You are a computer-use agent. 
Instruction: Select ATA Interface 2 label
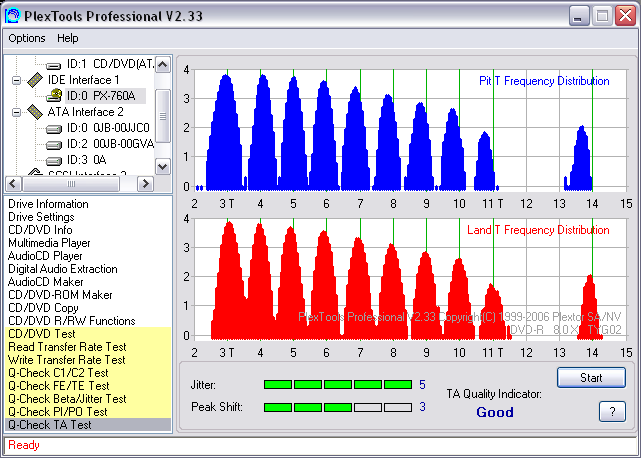click(x=85, y=112)
